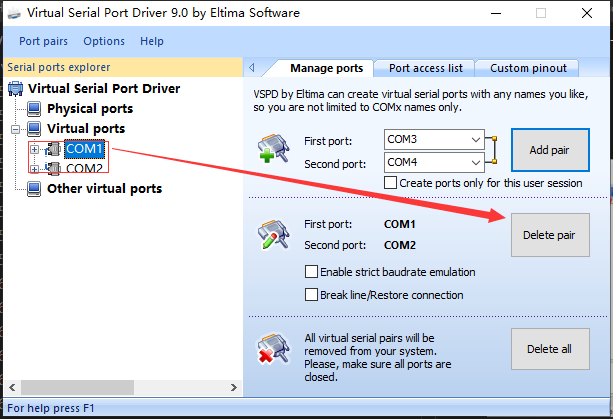
Task: Click the add pair connector icon with green plus
Action: (273, 149)
